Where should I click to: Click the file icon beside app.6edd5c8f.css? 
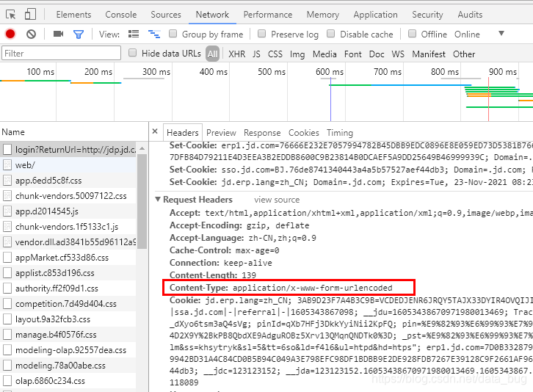click(x=7, y=180)
